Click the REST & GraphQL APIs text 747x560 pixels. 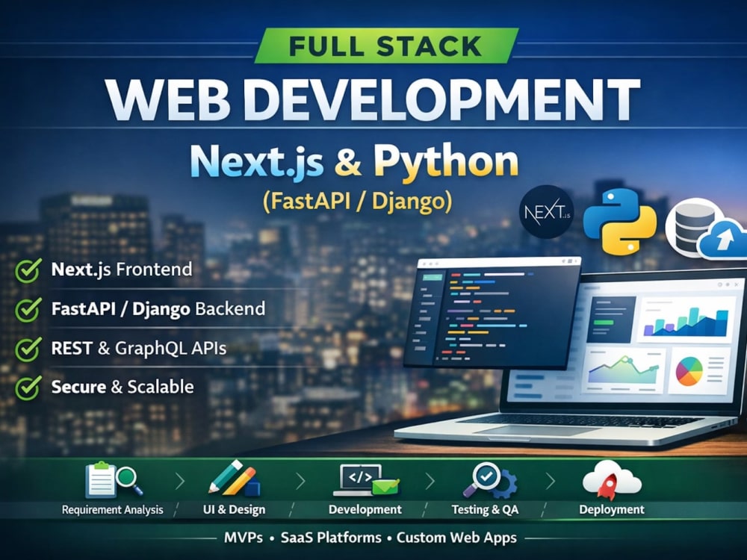[139, 348]
